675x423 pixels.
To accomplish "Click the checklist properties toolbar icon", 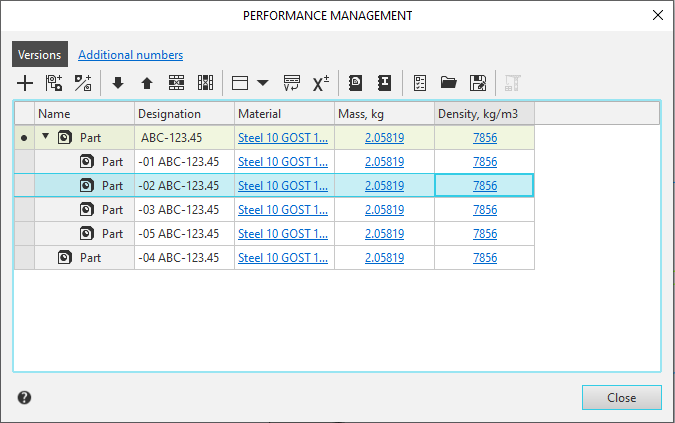I will click(420, 84).
